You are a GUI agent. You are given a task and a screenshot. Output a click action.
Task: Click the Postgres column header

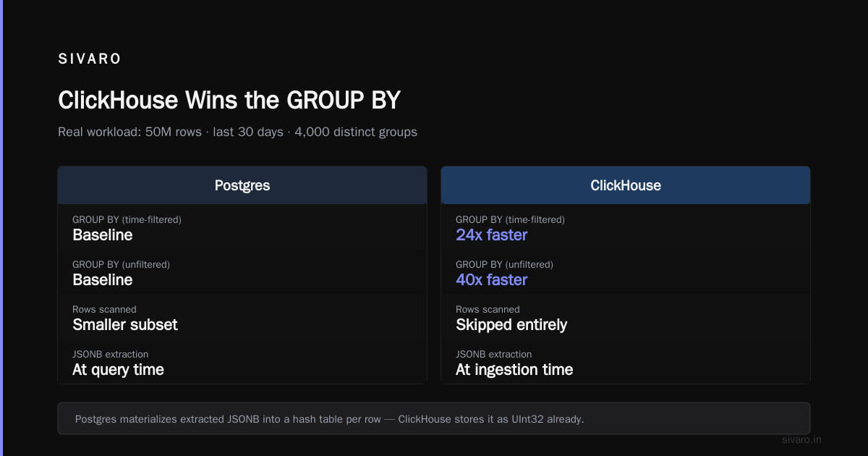coord(242,185)
